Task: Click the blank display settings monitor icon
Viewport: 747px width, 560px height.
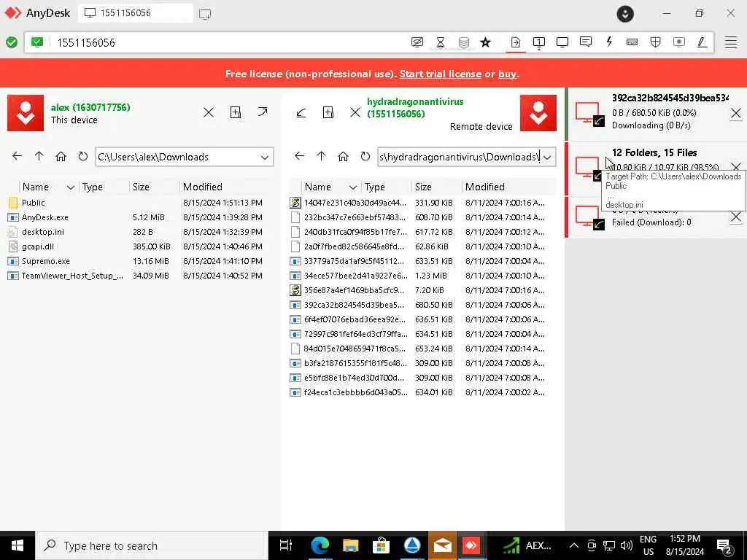Action: click(x=562, y=42)
